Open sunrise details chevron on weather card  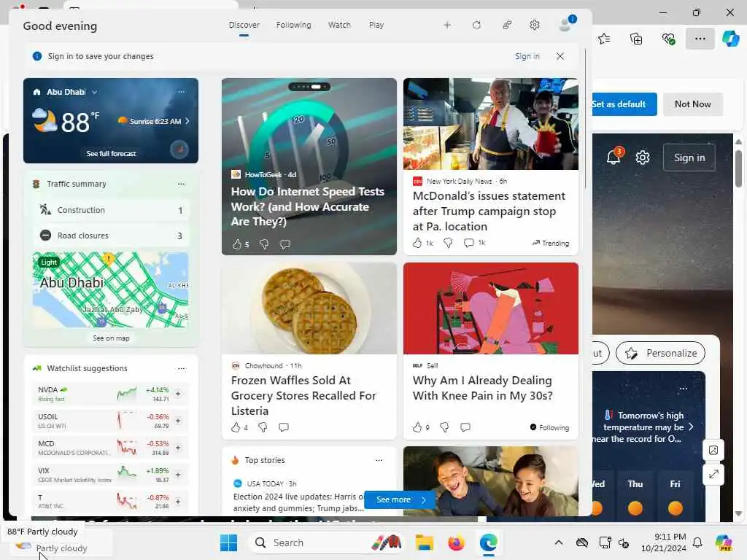pos(187,122)
